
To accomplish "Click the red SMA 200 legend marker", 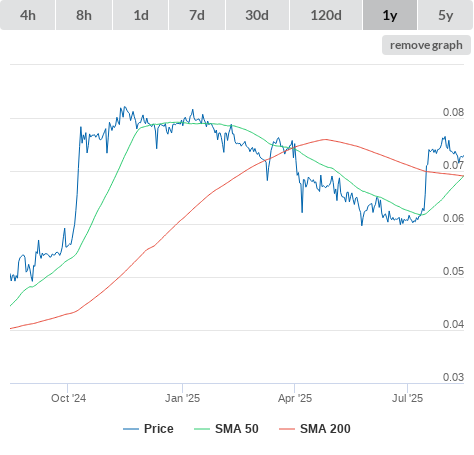I will 287,429.
